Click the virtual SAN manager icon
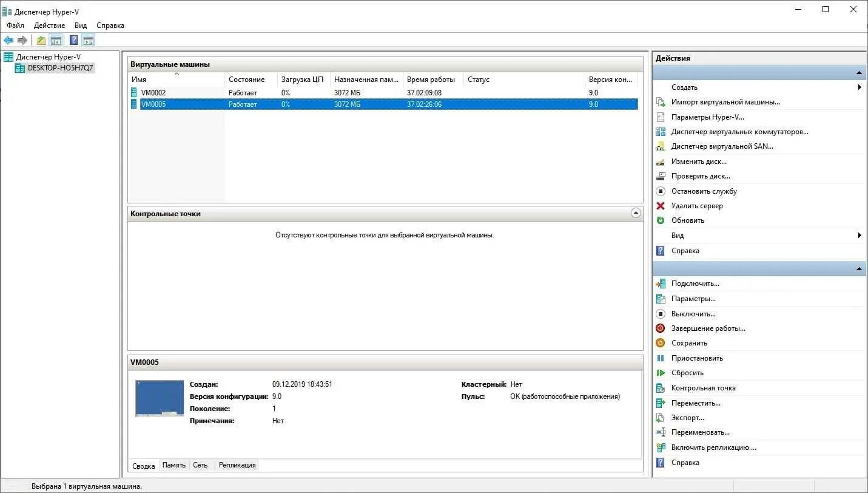This screenshot has height=493, width=868. (x=661, y=146)
